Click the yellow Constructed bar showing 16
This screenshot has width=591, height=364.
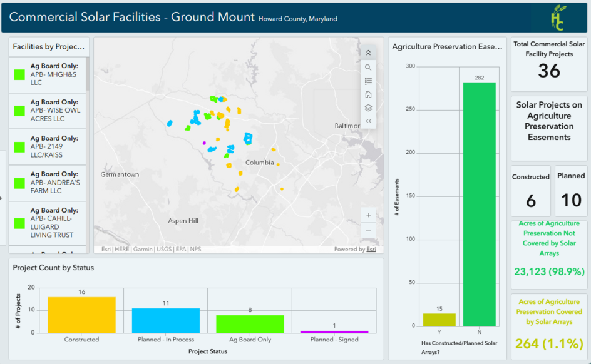81,315
